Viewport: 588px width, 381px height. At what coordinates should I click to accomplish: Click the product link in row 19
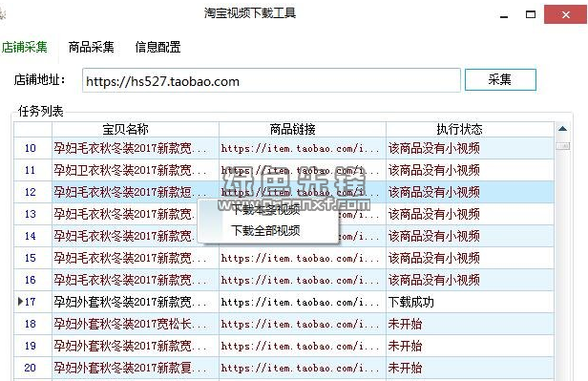(x=300, y=346)
